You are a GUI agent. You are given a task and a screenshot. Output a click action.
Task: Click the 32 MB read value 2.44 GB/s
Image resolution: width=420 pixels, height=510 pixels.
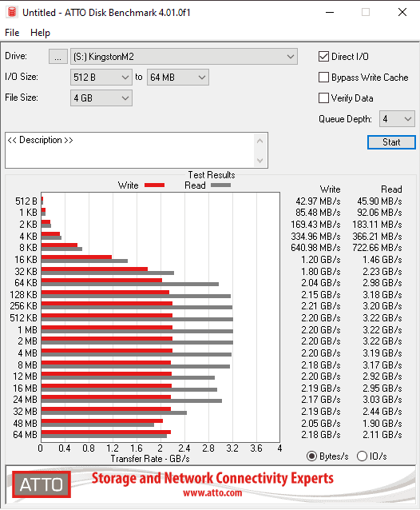pyautogui.click(x=382, y=412)
